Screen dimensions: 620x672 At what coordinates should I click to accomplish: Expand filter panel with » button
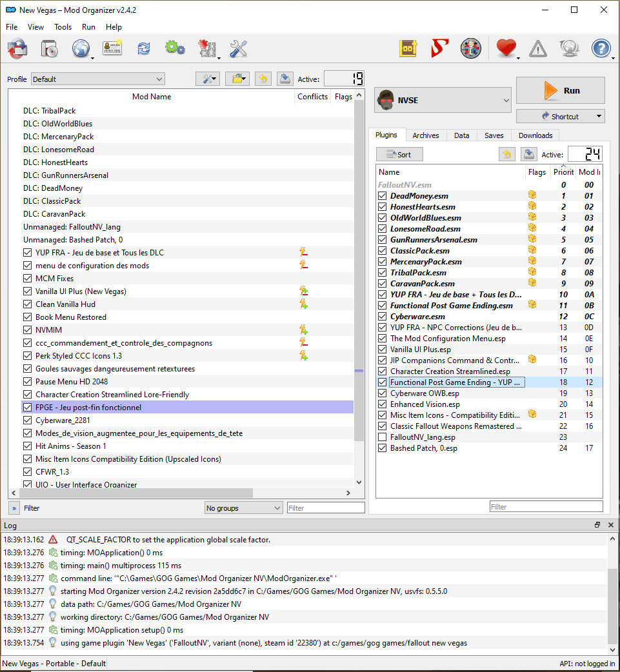[14, 508]
